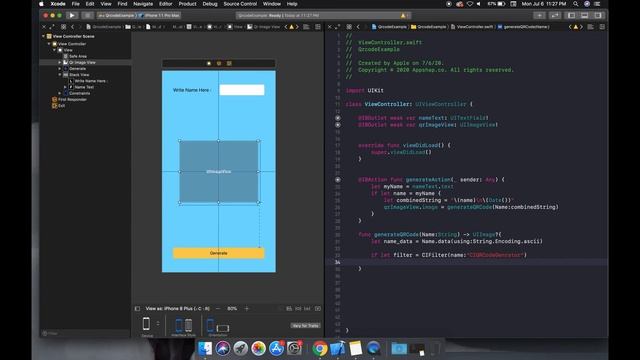Open the Library with the plus button
The image size is (640, 360).
539,16
